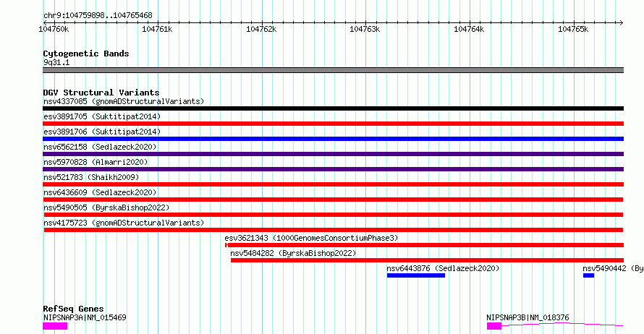This screenshot has width=644, height=334.
Task: Select the red nsv6436609 variant bar
Action: (334, 200)
